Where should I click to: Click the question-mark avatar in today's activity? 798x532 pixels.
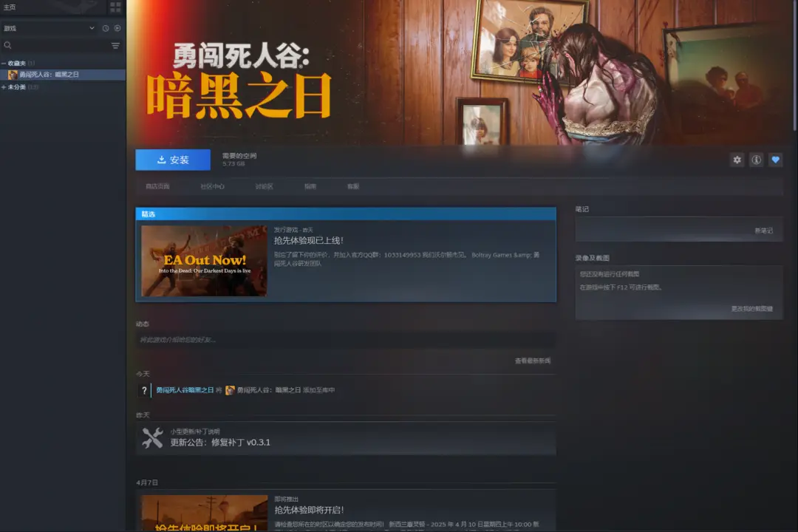point(144,390)
